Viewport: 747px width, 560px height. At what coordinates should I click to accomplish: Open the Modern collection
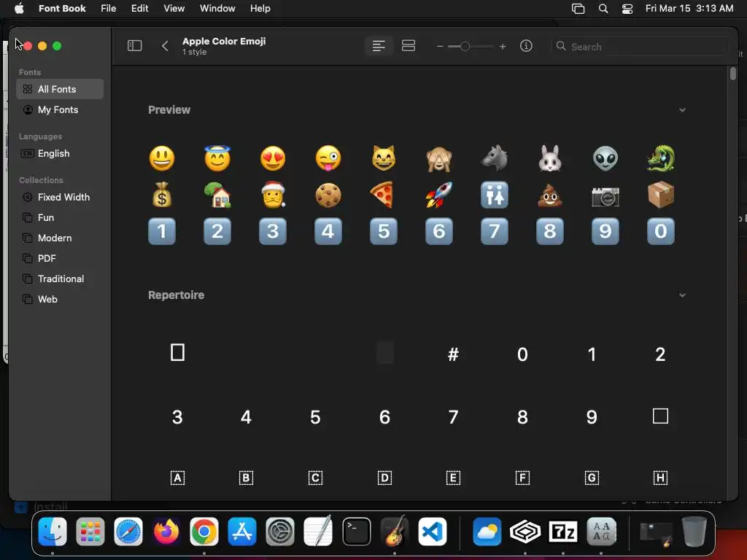coord(60,238)
